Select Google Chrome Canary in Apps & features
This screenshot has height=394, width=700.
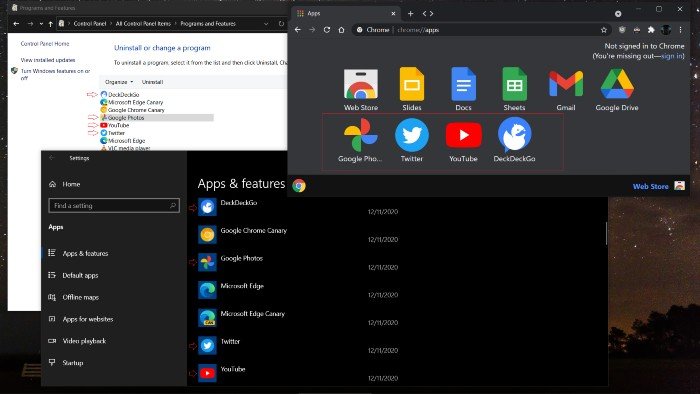pyautogui.click(x=299, y=235)
